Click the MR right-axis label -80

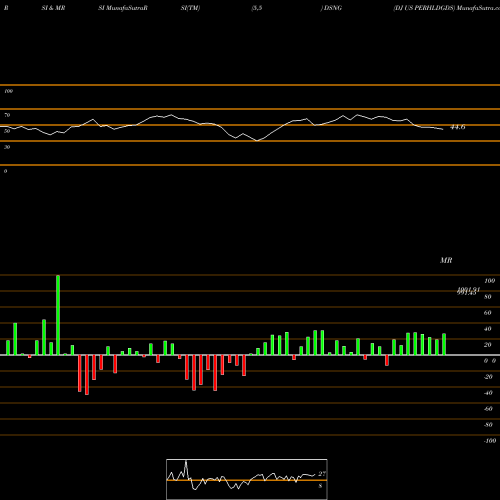pos(488,425)
